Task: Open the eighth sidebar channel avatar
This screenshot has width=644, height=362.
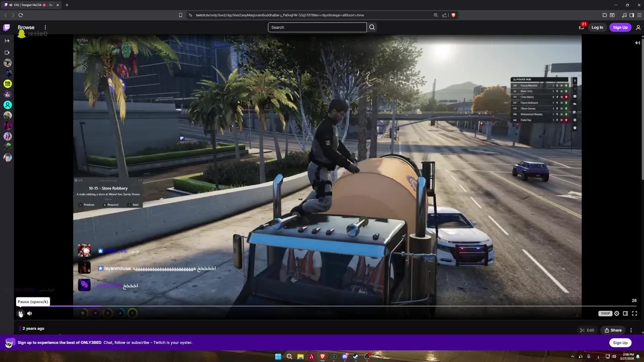Action: pos(8,136)
